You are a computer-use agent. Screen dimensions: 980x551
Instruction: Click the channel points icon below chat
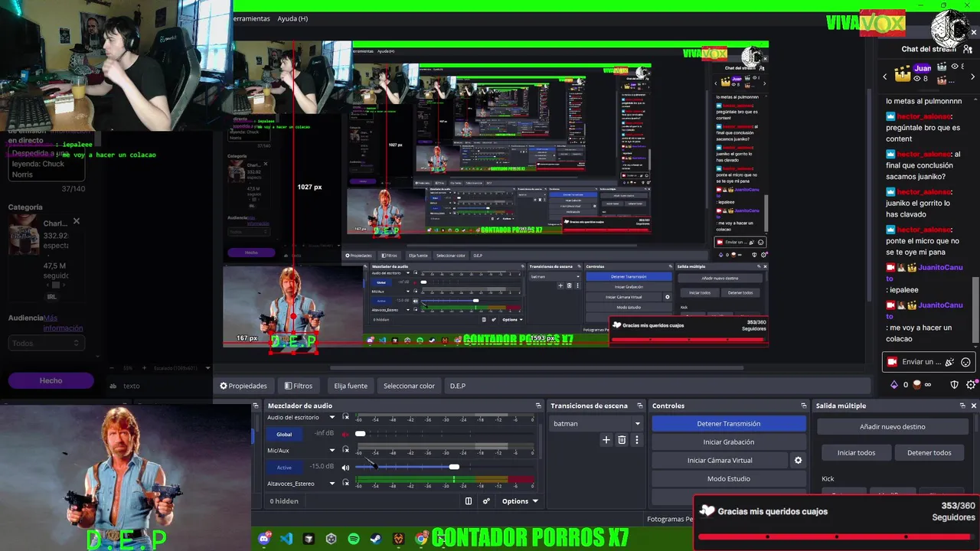[x=917, y=385]
